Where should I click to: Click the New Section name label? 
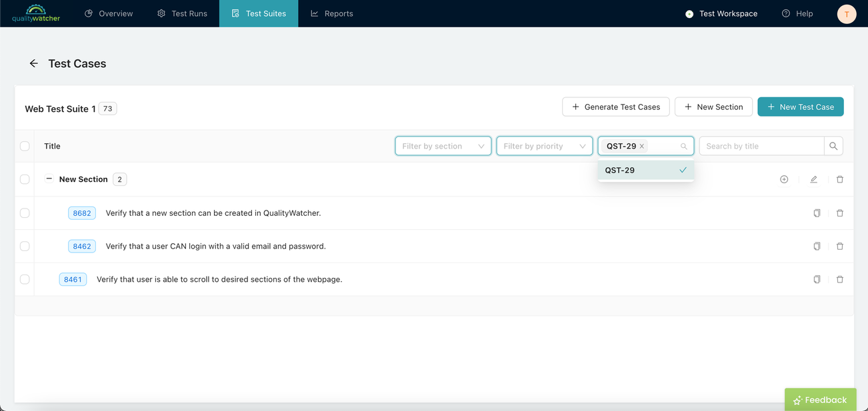83,179
